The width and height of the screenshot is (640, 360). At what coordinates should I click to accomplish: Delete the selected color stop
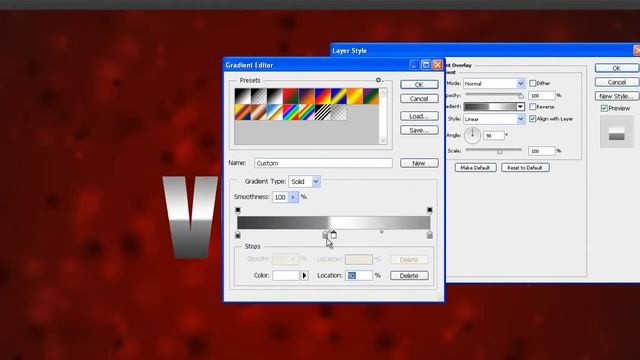point(409,276)
